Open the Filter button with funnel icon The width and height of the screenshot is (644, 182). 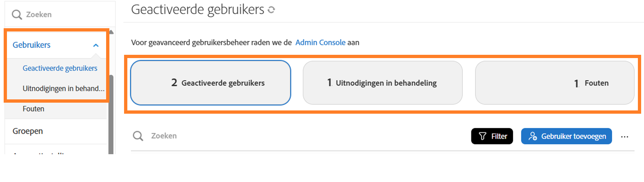tap(492, 136)
